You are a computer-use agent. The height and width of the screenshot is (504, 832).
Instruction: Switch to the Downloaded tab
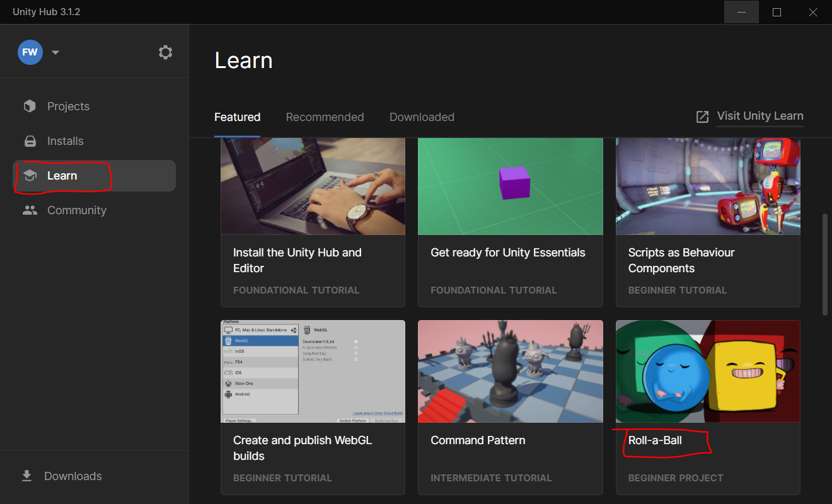[x=422, y=117]
